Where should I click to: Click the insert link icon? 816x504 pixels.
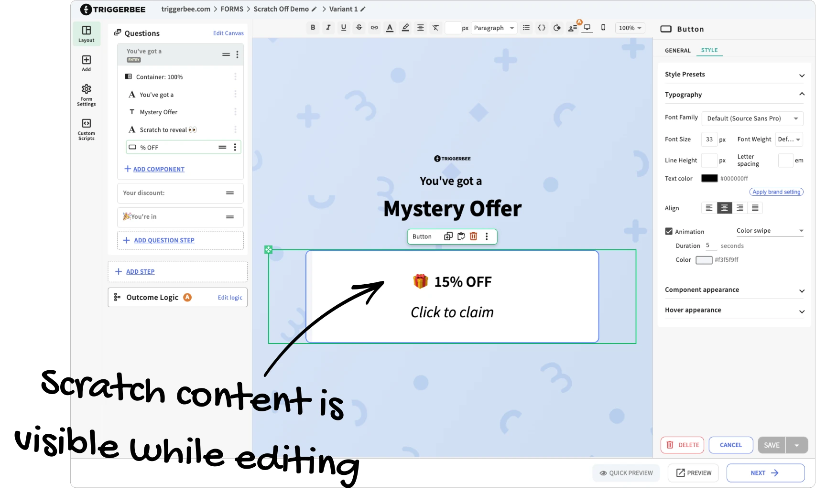[x=374, y=28]
